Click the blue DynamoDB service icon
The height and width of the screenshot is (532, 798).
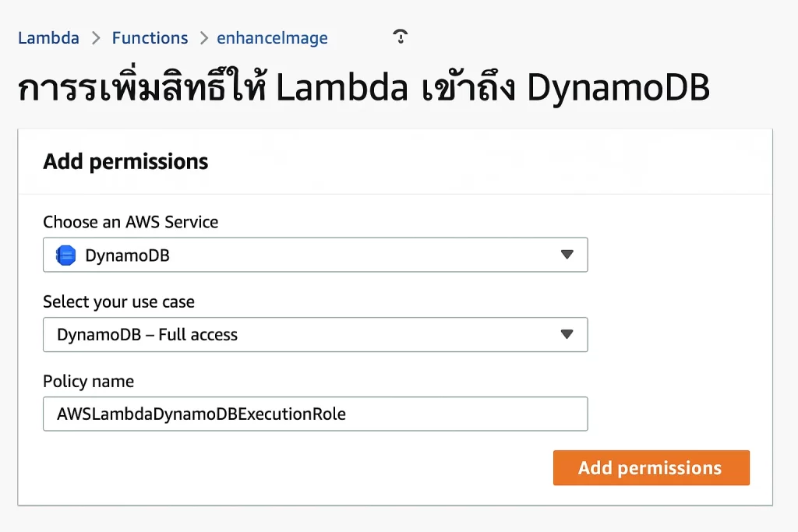(x=66, y=255)
